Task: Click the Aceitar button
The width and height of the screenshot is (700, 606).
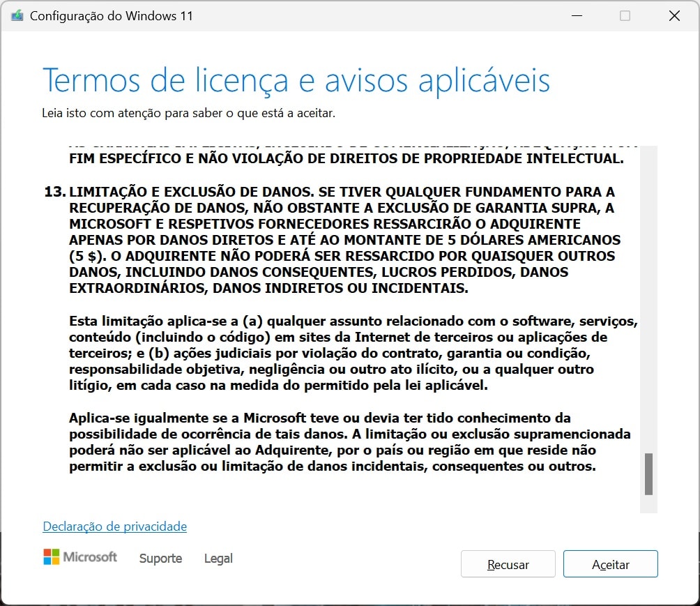Action: [610, 564]
